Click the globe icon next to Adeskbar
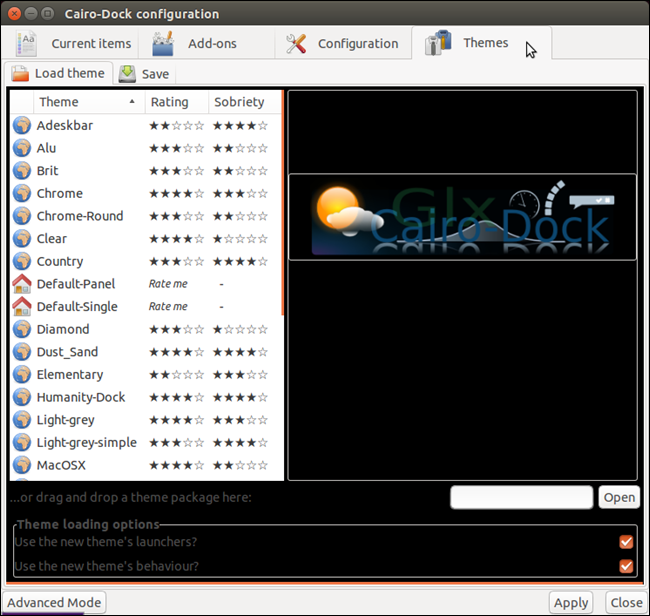The height and width of the screenshot is (616, 650). 22,125
